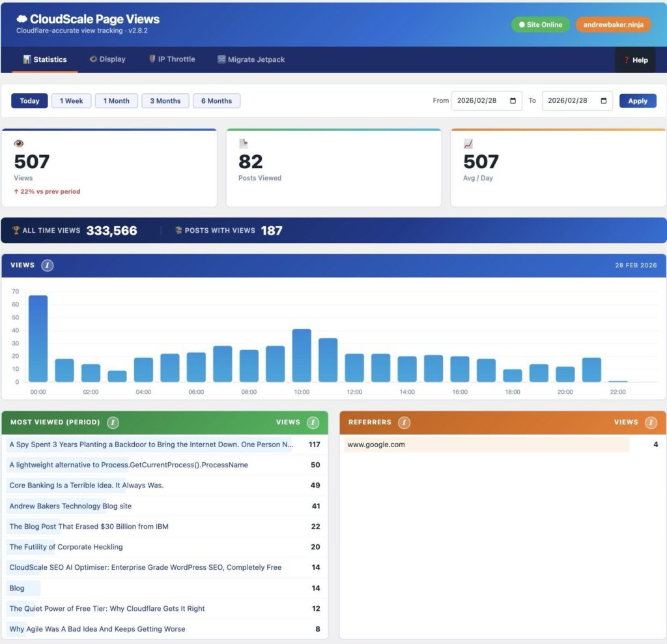Click the trophy icon next to All Time Views
667x644 pixels.
point(16,231)
